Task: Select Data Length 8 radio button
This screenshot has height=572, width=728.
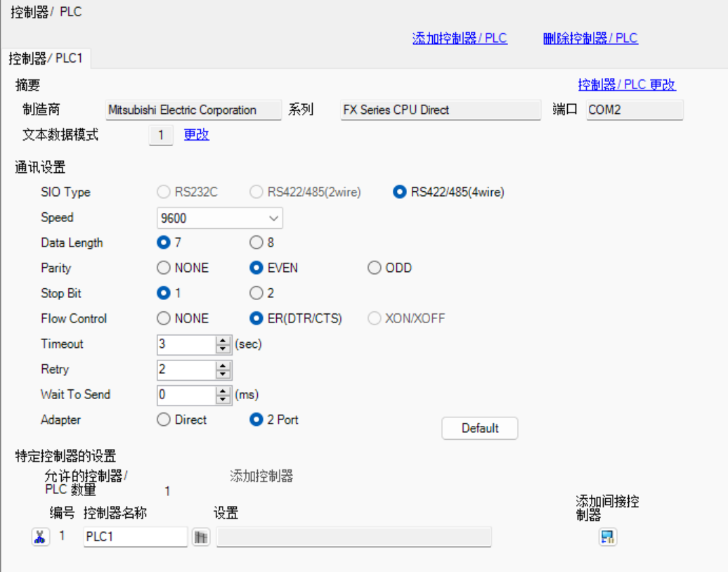Action: [256, 243]
